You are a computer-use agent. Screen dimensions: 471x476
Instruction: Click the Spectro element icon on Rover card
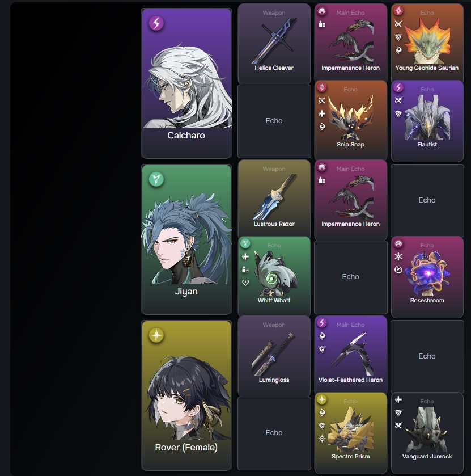(x=156, y=335)
